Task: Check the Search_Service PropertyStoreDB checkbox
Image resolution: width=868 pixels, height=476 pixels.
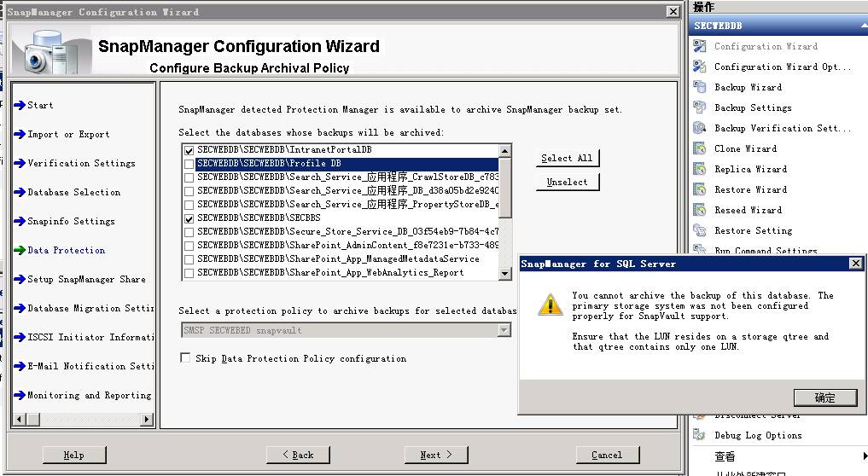Action: (x=189, y=205)
